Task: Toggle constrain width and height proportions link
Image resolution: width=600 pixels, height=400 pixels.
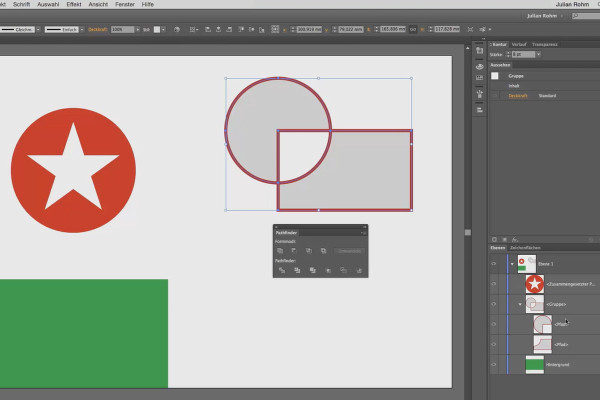Action: click(413, 29)
